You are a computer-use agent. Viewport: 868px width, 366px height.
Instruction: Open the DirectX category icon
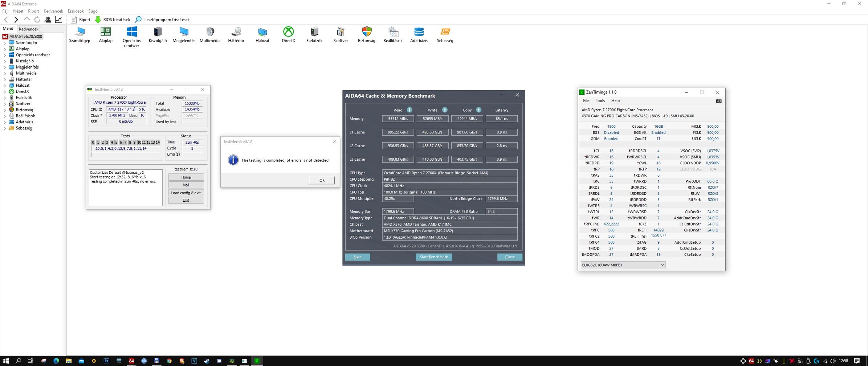tap(288, 35)
